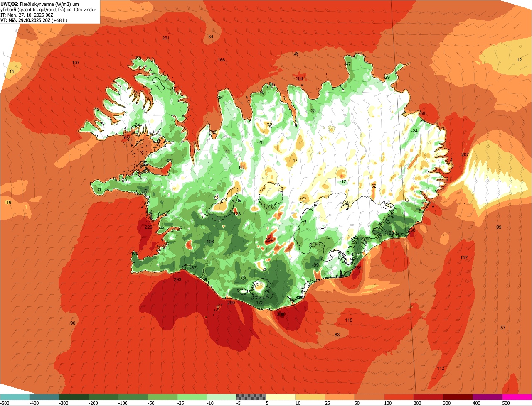Click the title line 'UWC/IG: Flæði skynvarma (W/m2) um'
Viewport: 532px width, 406px height.
[x=40, y=4]
